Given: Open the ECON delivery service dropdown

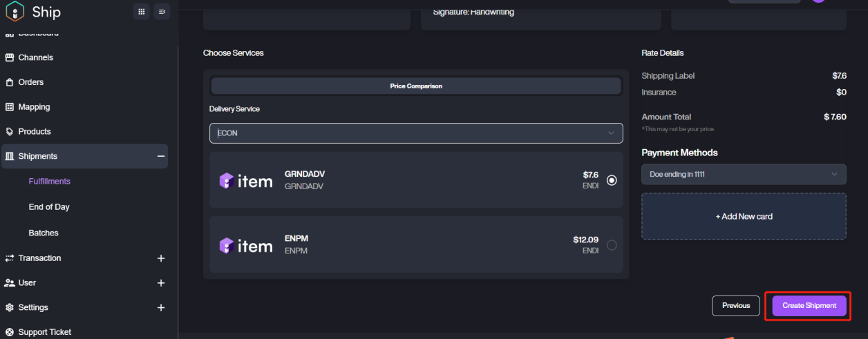Looking at the screenshot, I should coord(416,133).
